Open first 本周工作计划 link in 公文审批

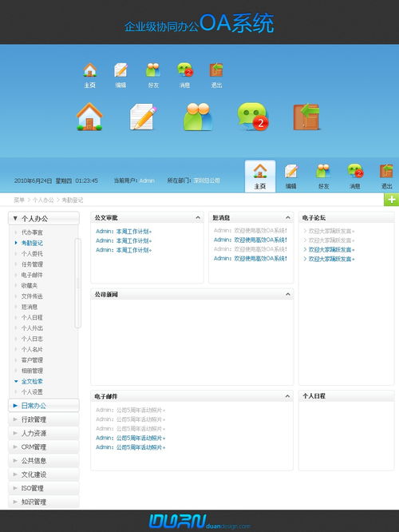pyautogui.click(x=124, y=232)
